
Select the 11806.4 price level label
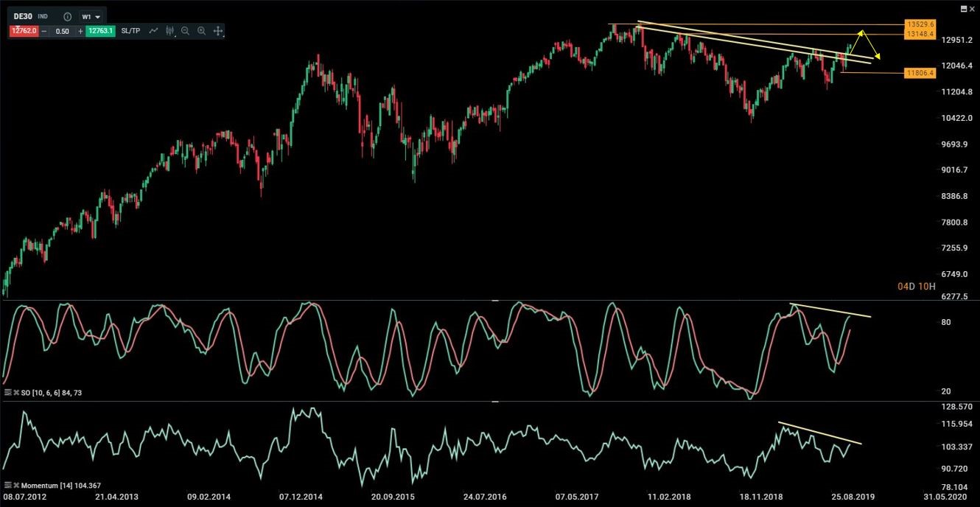[x=920, y=73]
